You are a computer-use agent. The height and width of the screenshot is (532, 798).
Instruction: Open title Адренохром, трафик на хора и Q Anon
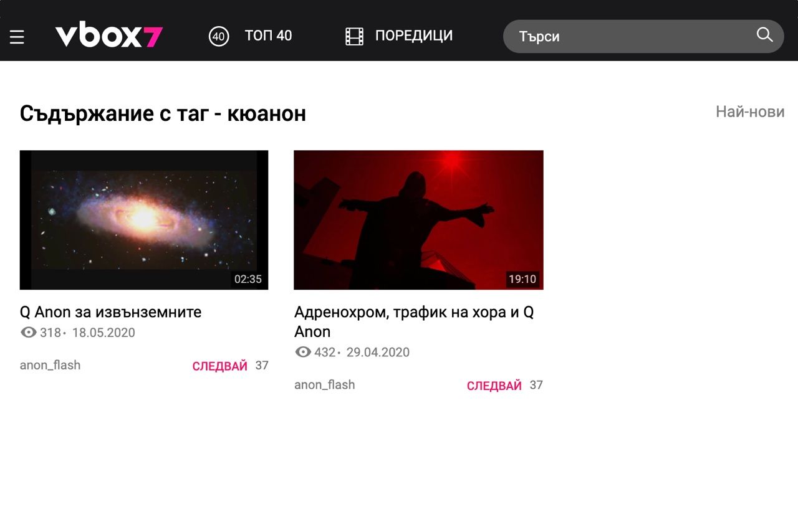(x=414, y=322)
